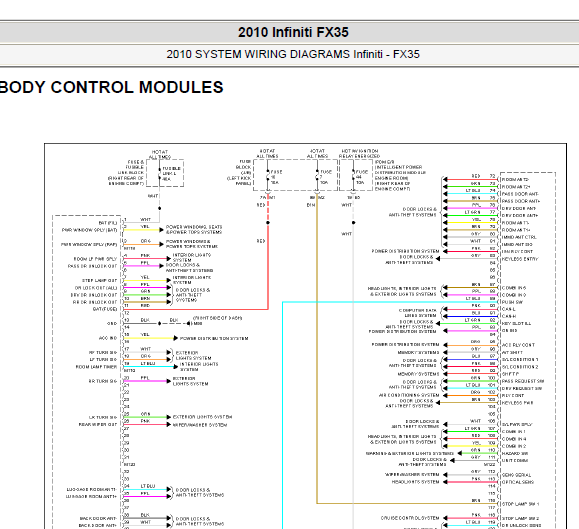Click the 'PASS DOOR ANT-' pin label
This screenshot has height=529, width=579.
pyautogui.click(x=520, y=194)
